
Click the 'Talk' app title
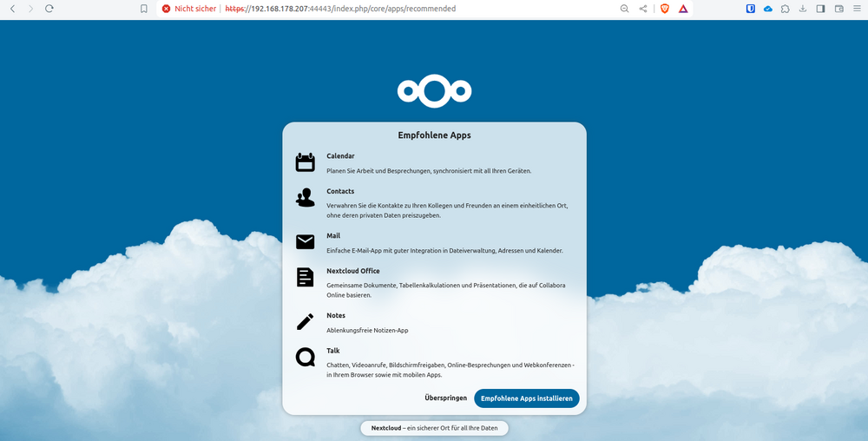(x=333, y=351)
